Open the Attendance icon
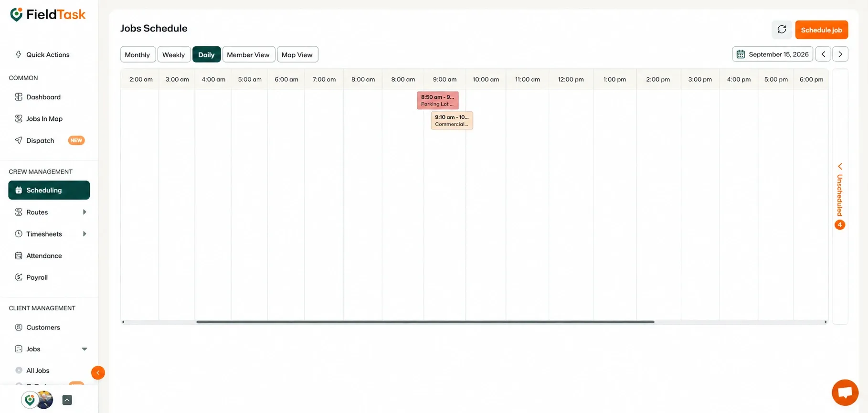The width and height of the screenshot is (868, 413). click(x=19, y=255)
